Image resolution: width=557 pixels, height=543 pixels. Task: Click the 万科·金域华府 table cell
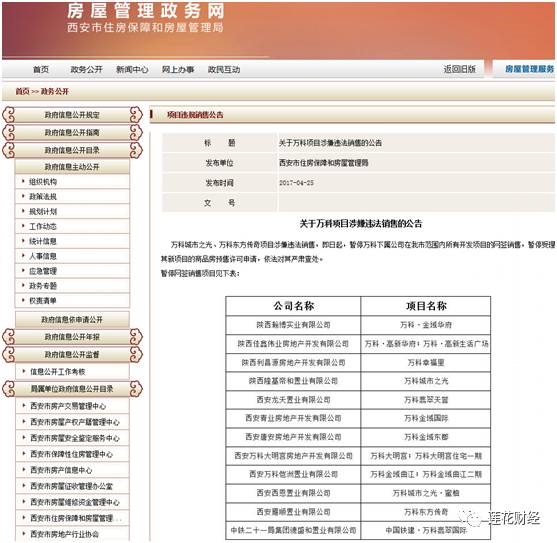(426, 325)
